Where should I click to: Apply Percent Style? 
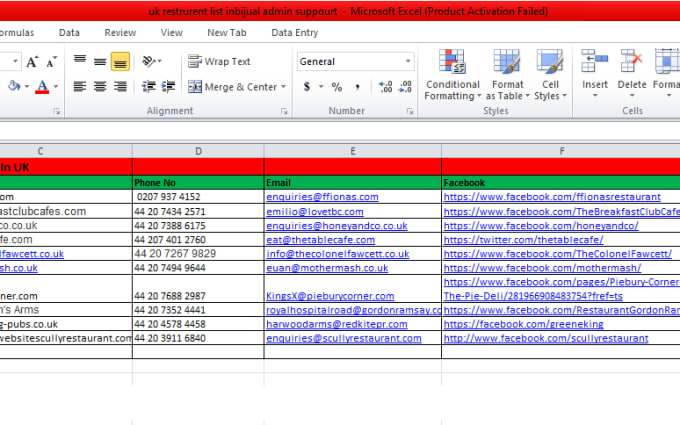tap(337, 87)
